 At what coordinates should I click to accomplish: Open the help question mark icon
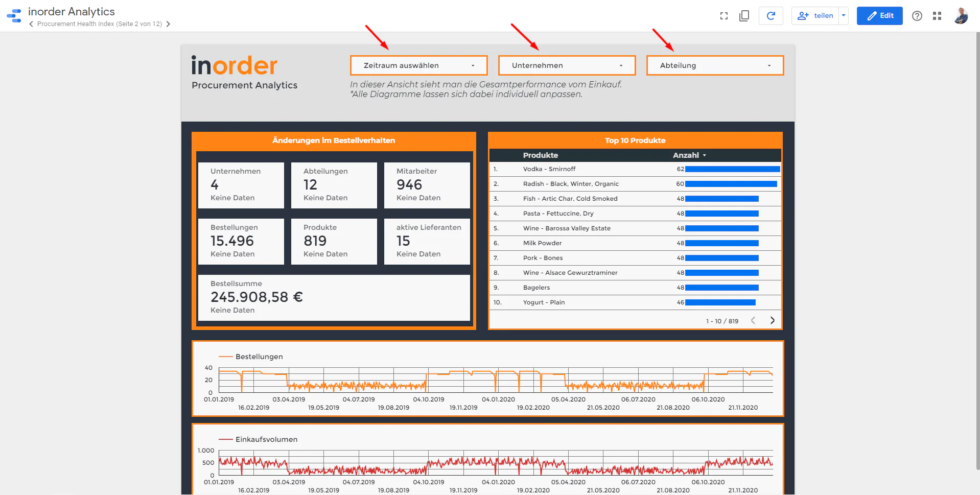[x=917, y=16]
